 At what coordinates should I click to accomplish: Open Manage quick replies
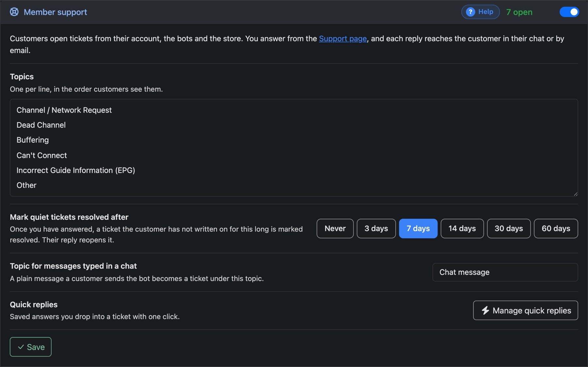point(525,311)
